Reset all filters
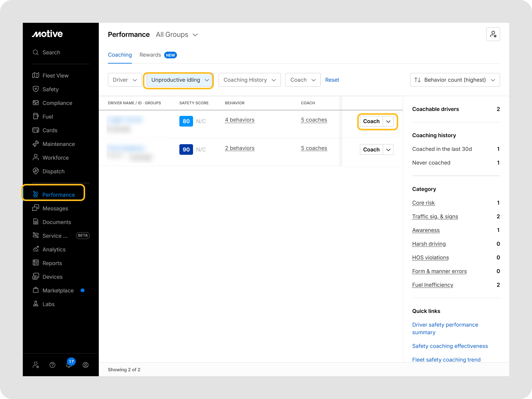532x399 pixels. pos(332,80)
